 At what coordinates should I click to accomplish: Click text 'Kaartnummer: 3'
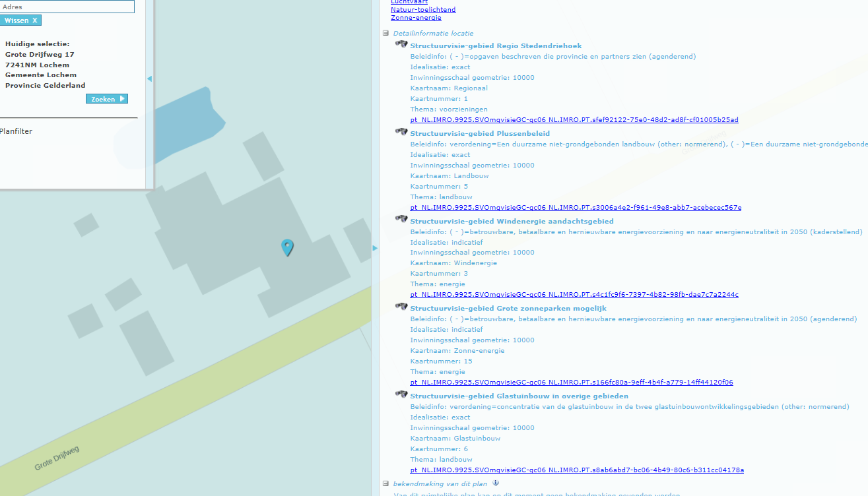pyautogui.click(x=439, y=274)
